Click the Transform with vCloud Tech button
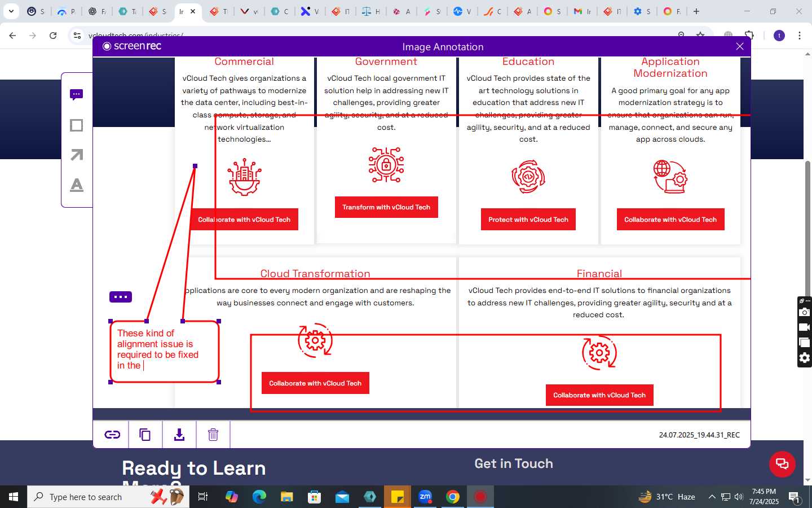 pyautogui.click(x=386, y=207)
